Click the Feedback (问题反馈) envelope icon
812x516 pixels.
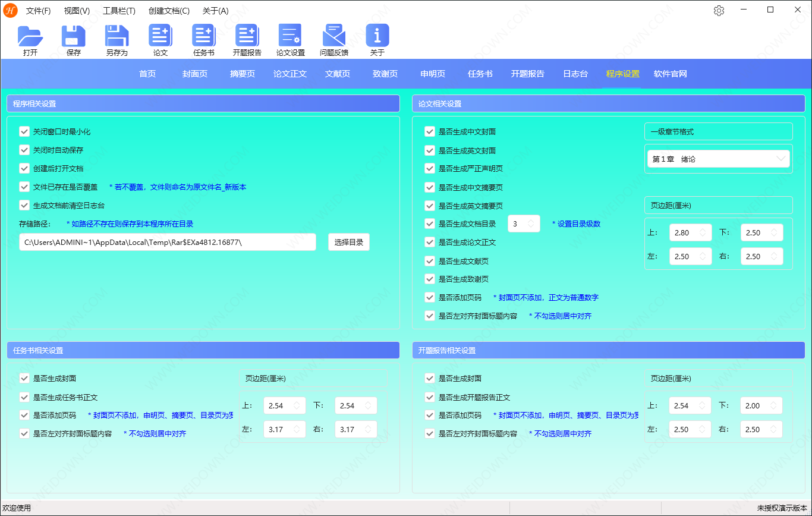tap(334, 36)
